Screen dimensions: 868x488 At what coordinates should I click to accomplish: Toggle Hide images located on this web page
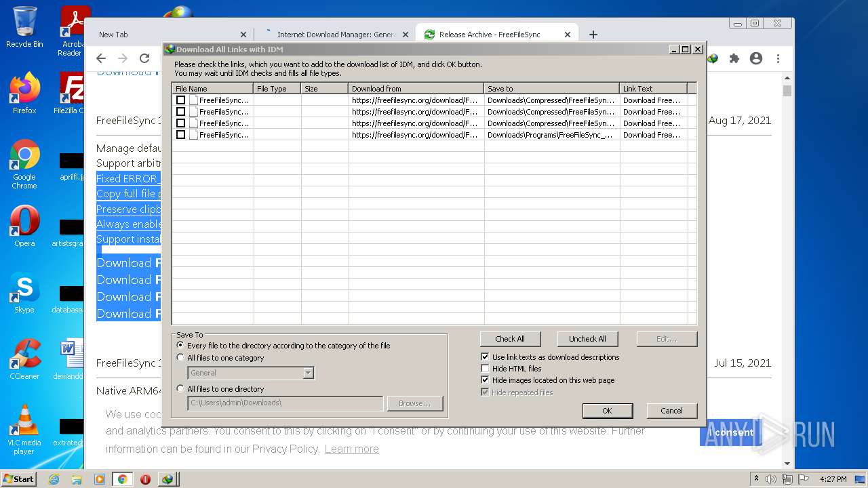click(x=485, y=380)
